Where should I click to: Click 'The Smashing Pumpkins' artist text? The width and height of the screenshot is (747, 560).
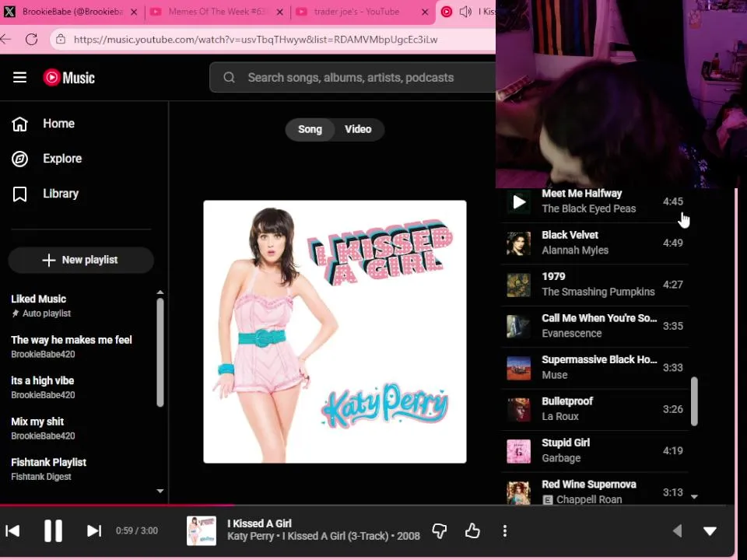click(598, 292)
